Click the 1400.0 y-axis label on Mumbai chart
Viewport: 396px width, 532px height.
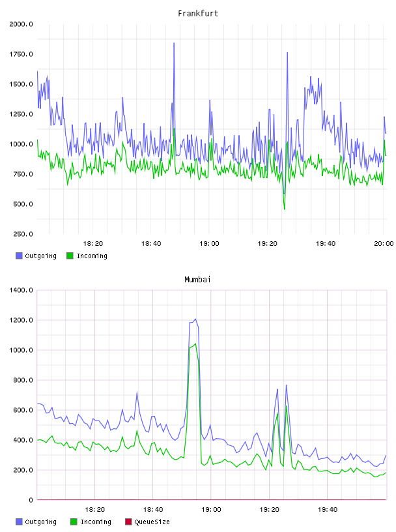21,290
